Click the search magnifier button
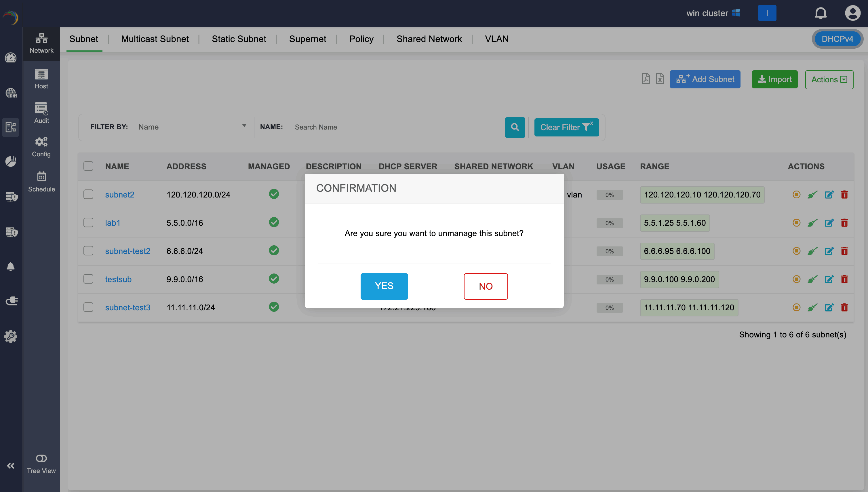 515,128
